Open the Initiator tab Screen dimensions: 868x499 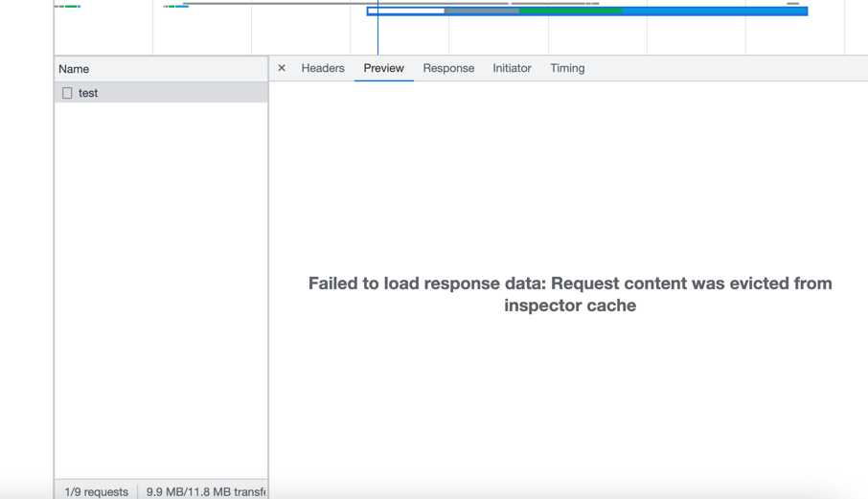(512, 68)
